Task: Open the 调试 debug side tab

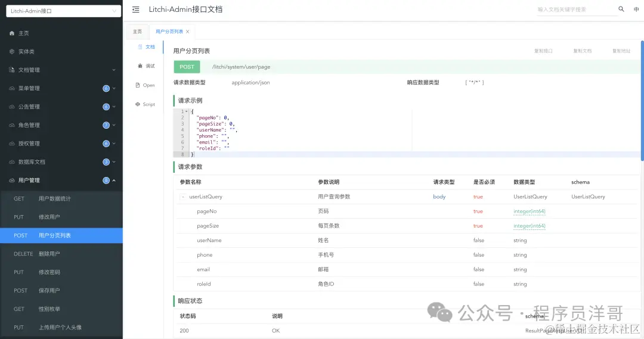Action: click(x=146, y=66)
